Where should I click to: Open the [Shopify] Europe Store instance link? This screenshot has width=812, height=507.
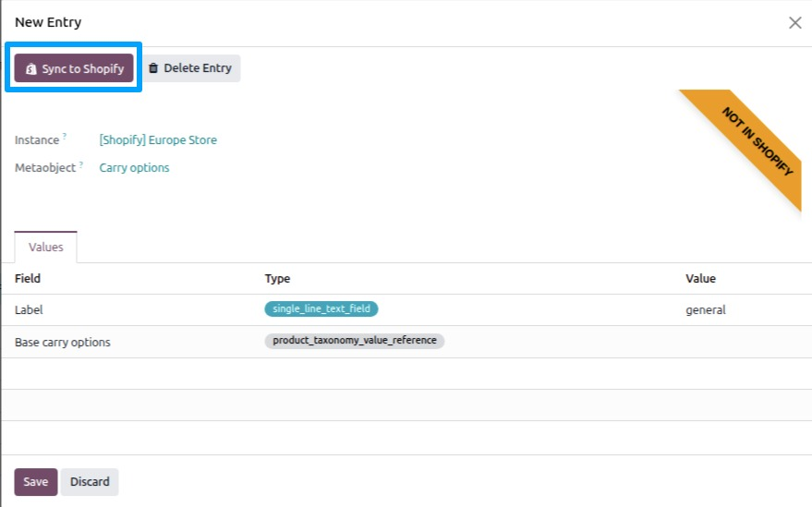click(x=158, y=139)
